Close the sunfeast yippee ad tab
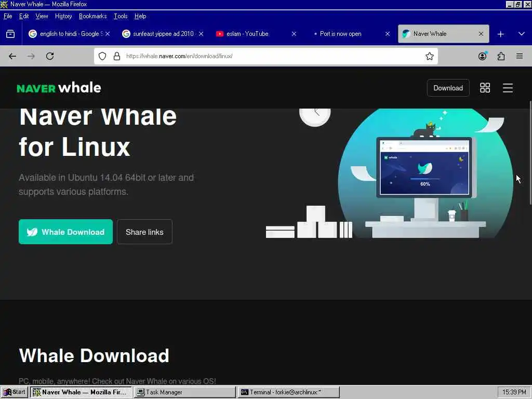Viewport: 532px width, 399px height. 201,34
